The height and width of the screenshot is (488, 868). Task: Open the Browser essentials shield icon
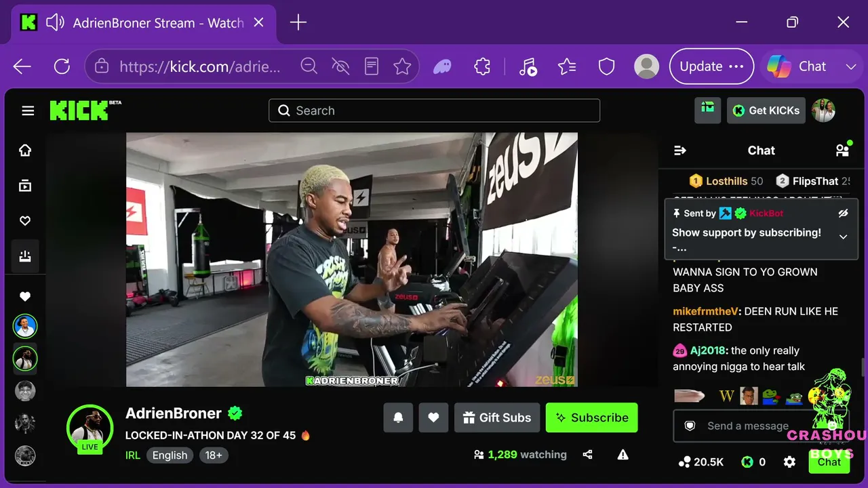(x=606, y=66)
